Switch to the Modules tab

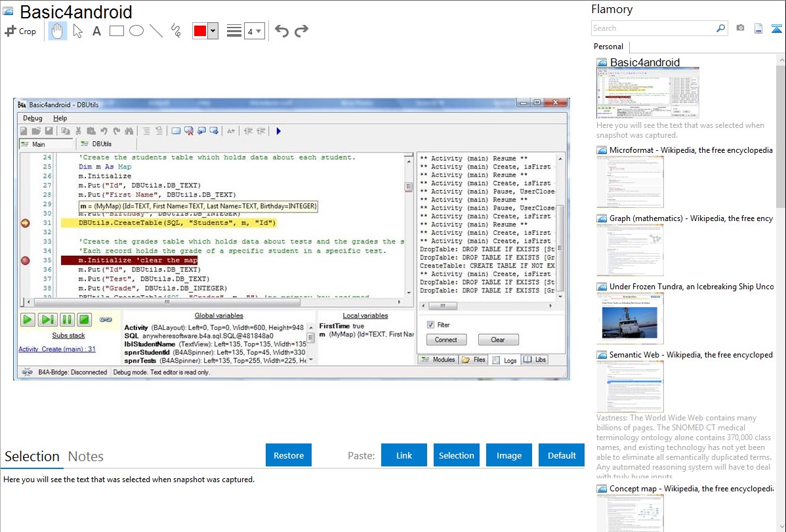pos(438,360)
